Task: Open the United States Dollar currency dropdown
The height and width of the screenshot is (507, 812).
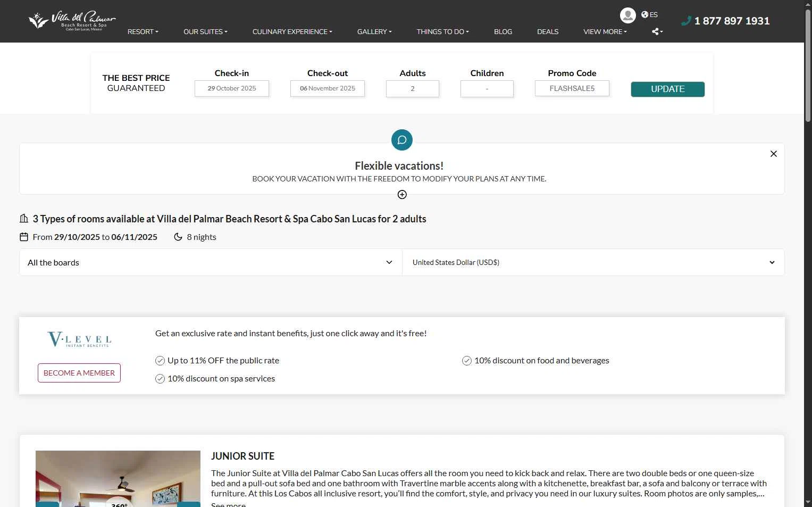Action: (593, 262)
